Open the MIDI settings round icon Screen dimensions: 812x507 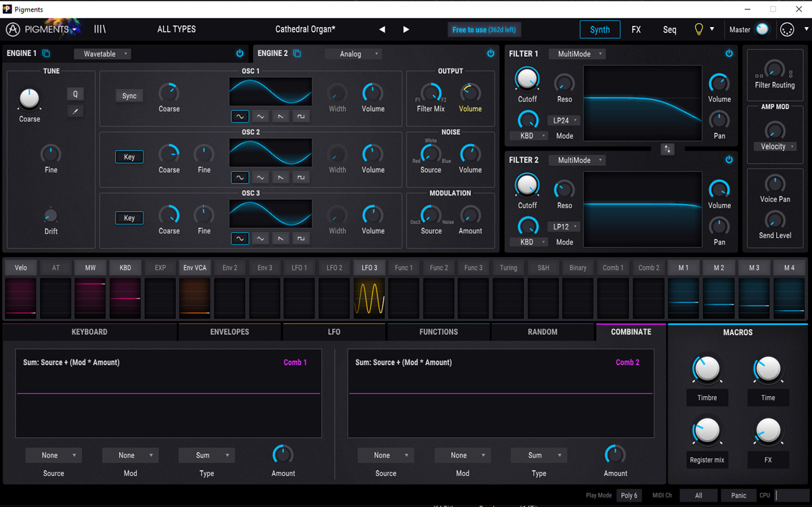[x=787, y=30]
